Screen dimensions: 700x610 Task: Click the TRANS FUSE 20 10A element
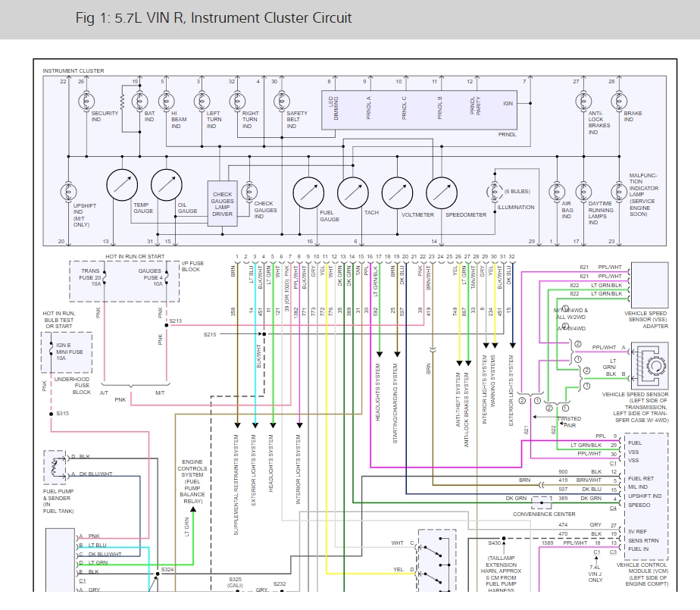point(90,278)
